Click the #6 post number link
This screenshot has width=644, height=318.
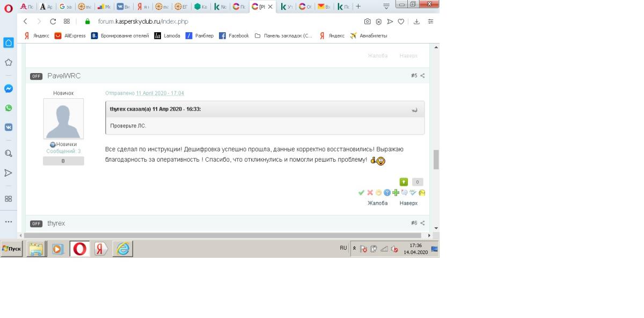point(414,223)
